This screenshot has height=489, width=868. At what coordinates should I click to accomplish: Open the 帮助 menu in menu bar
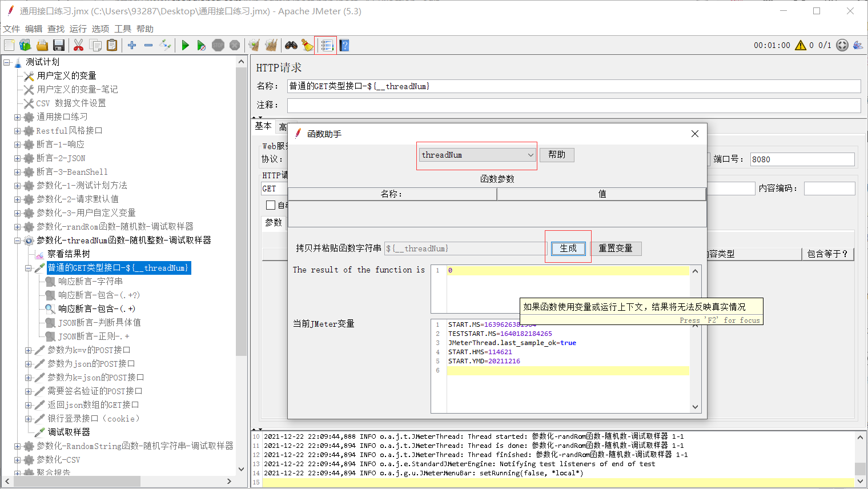[x=145, y=29]
